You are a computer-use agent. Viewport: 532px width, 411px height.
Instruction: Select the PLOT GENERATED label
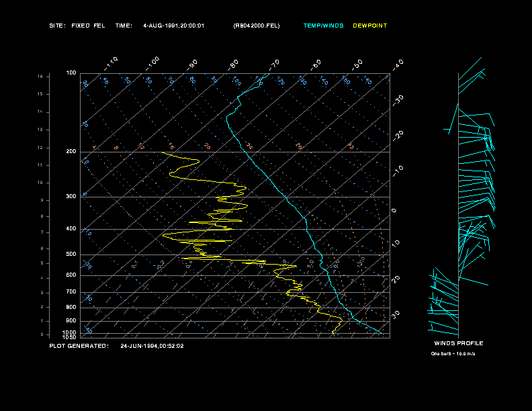click(x=79, y=346)
